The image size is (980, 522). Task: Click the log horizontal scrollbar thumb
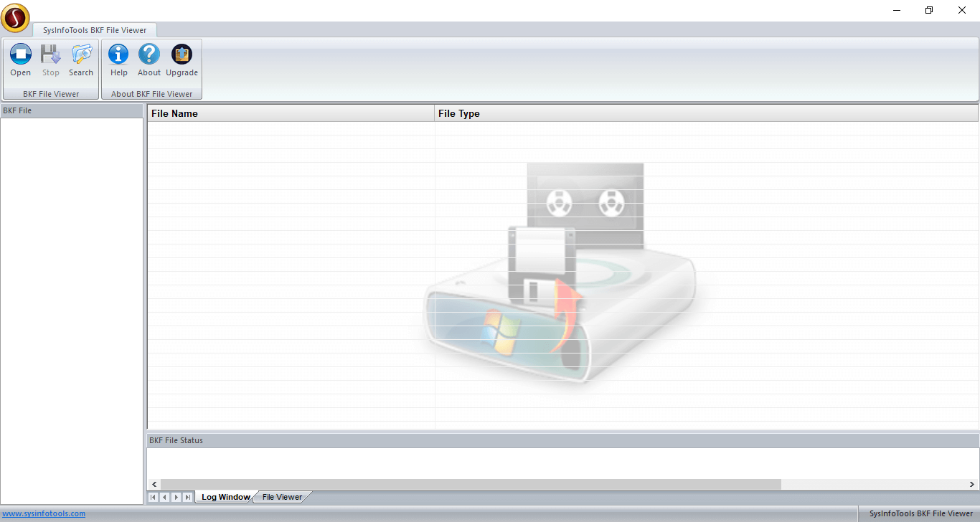pyautogui.click(x=471, y=485)
